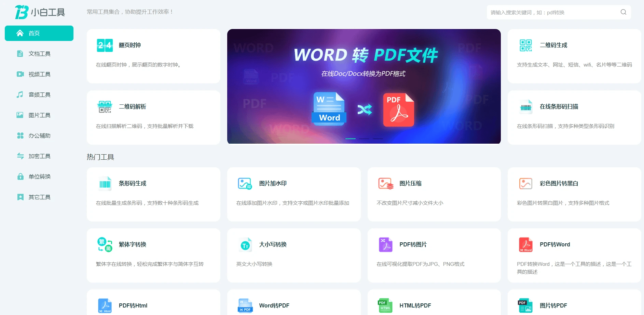Click the swap arrows icon beside 加密工具
Image resolution: width=644 pixels, height=315 pixels.
coord(20,156)
